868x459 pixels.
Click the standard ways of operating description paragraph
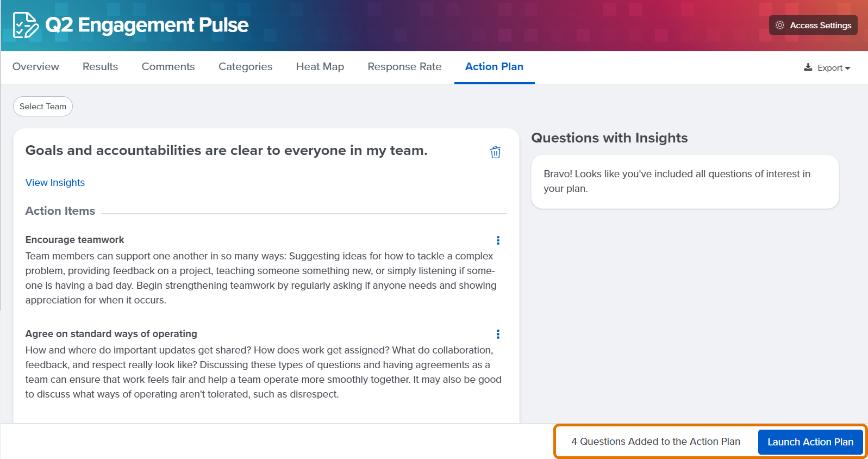coord(264,372)
